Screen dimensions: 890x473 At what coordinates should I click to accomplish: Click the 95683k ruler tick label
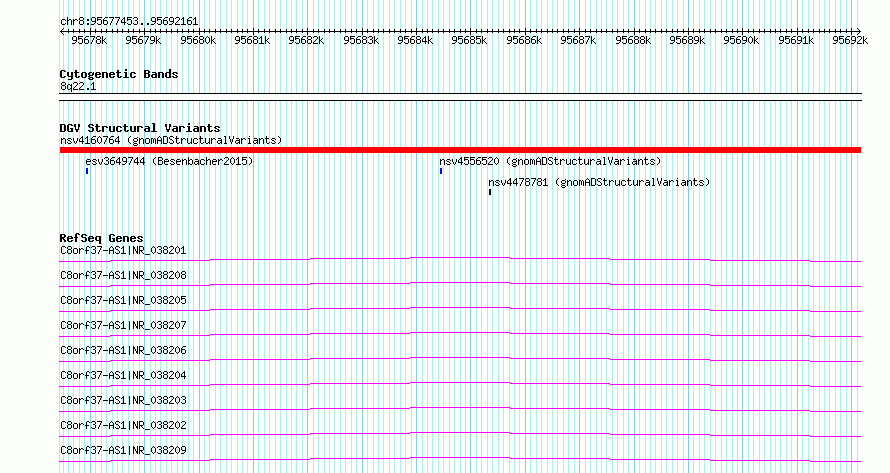coord(361,40)
